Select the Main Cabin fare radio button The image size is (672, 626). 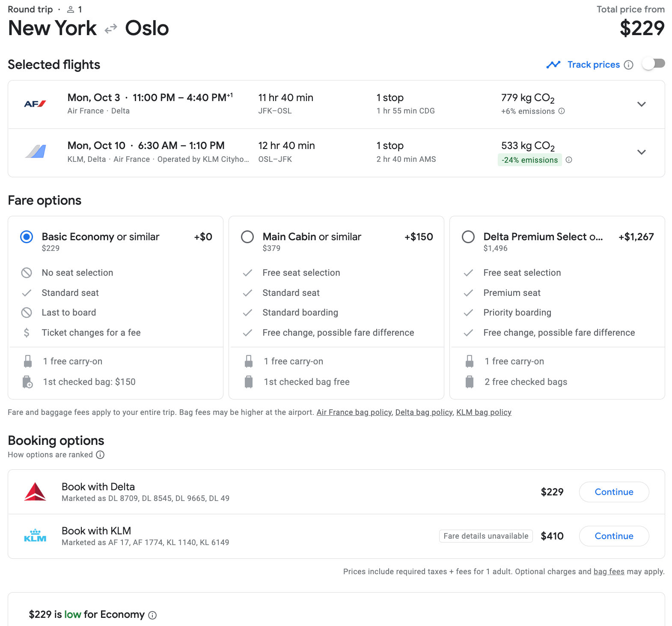point(247,237)
